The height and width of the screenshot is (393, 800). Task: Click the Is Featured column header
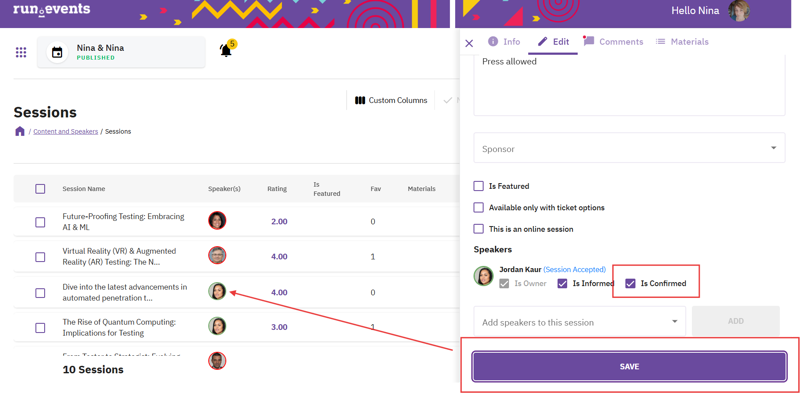327,189
